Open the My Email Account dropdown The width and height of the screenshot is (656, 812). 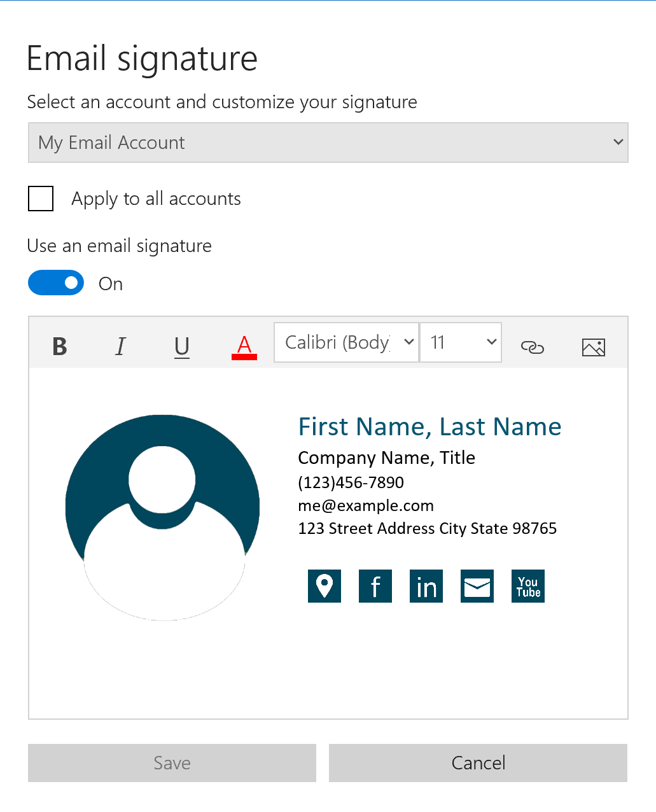328,143
